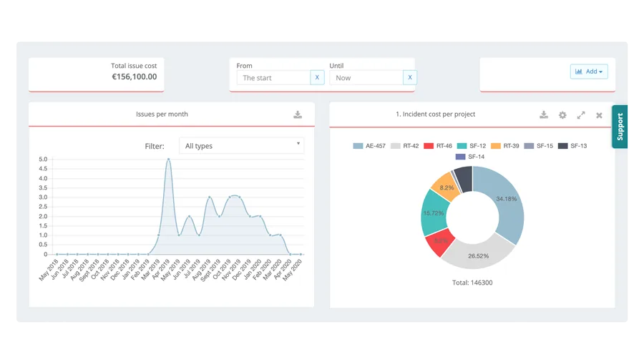Image resolution: width=644 pixels, height=362 pixels.
Task: Click the '1. Incident cost per project' title
Action: click(435, 114)
